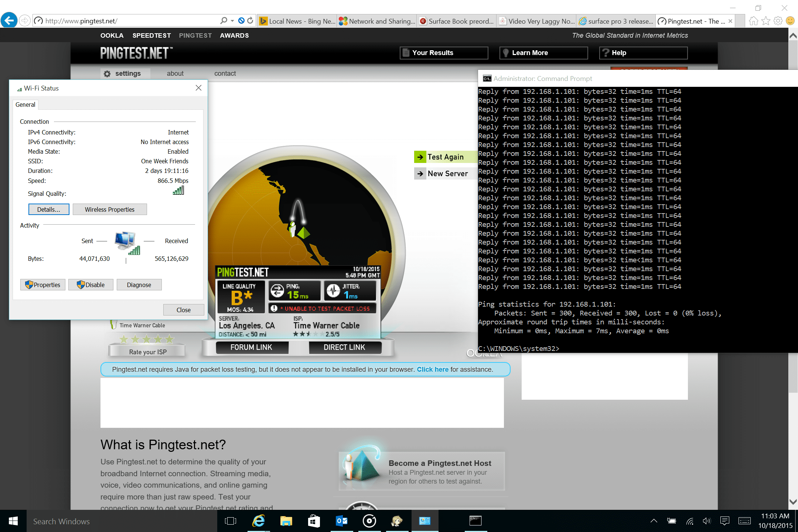Viewport: 798px width, 532px height.
Task: Open Command Prompt from taskbar
Action: point(475,521)
